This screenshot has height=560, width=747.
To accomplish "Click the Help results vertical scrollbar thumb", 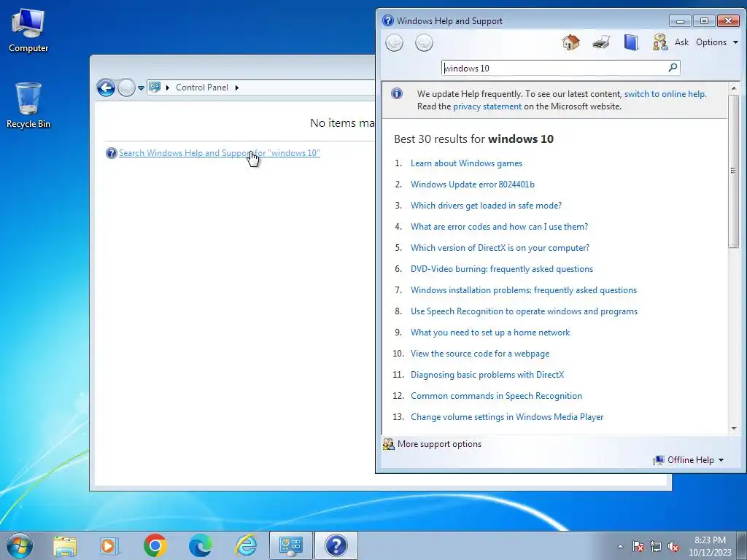I will [733, 171].
